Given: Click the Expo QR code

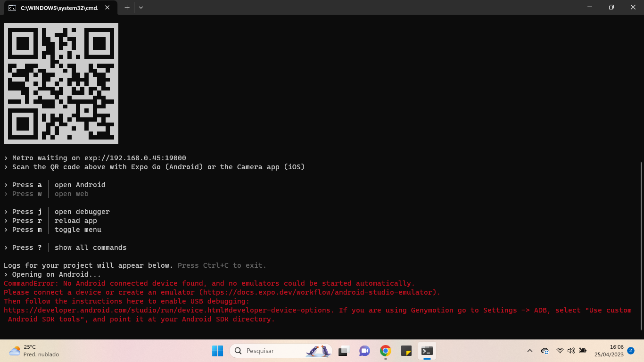Looking at the screenshot, I should (x=61, y=83).
